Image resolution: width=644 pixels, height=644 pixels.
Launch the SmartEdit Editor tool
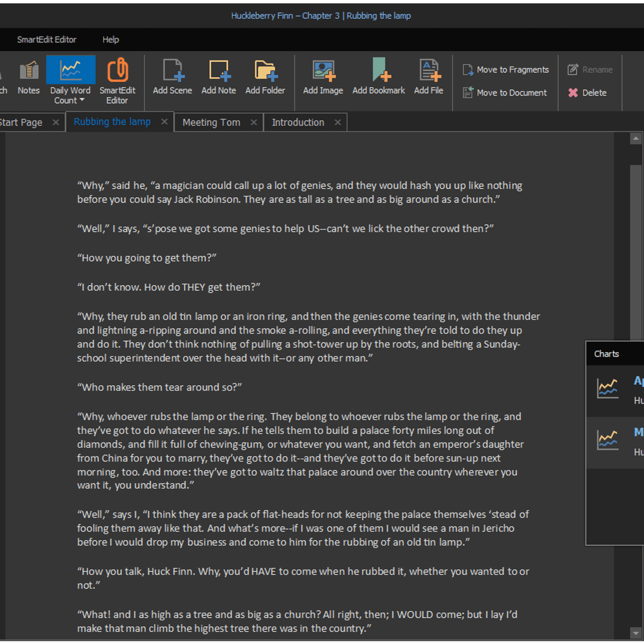[117, 80]
